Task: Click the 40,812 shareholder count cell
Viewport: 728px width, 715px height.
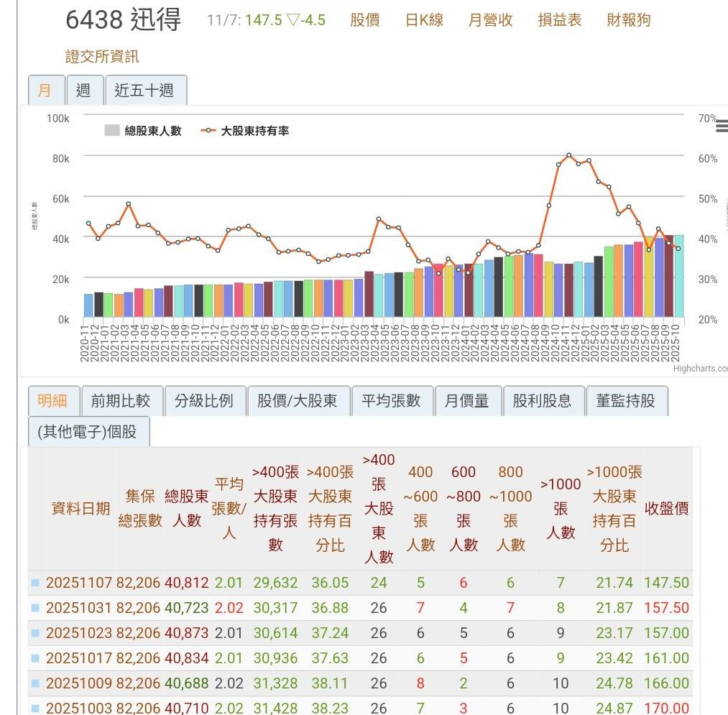Action: coord(187,582)
